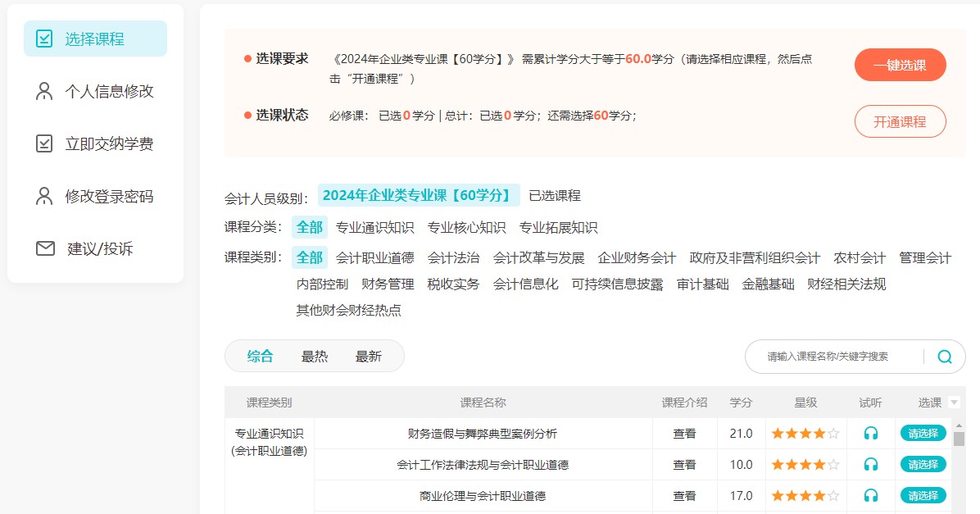Sort courses by 最新

[x=368, y=357]
